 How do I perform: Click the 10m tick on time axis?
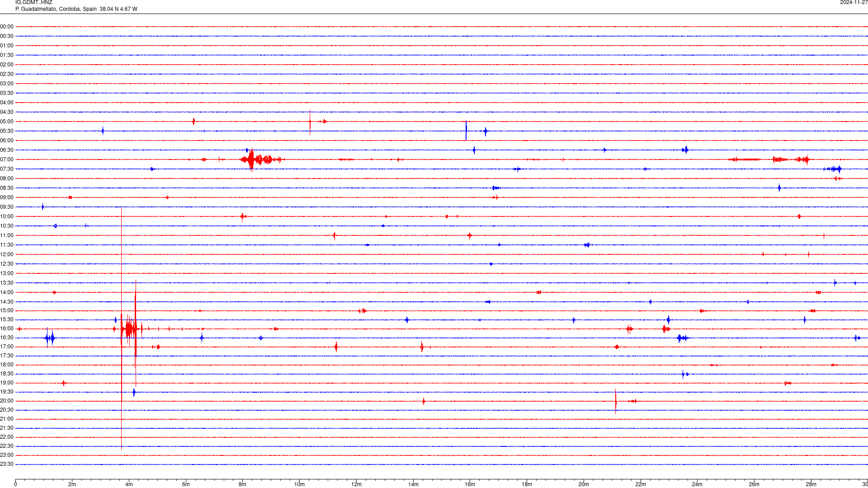[x=299, y=484]
